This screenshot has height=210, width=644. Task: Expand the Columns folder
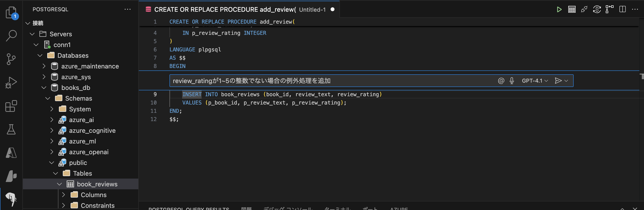(x=64, y=195)
